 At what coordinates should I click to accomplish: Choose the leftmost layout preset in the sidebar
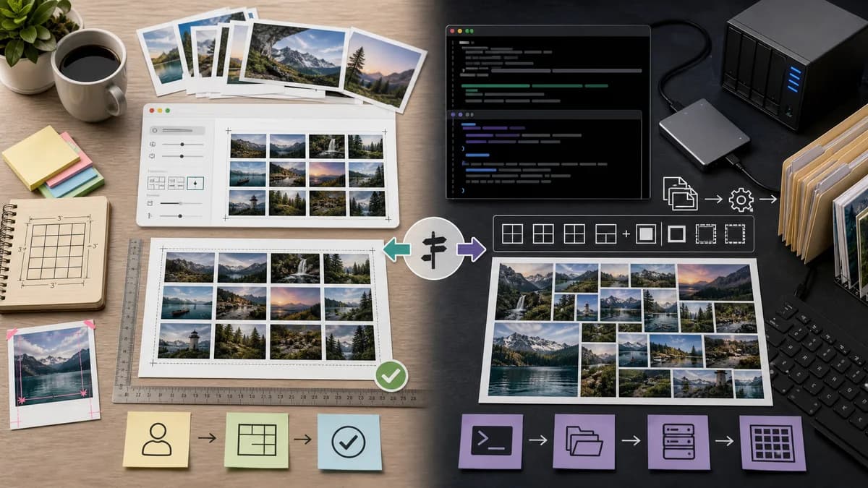[156, 183]
